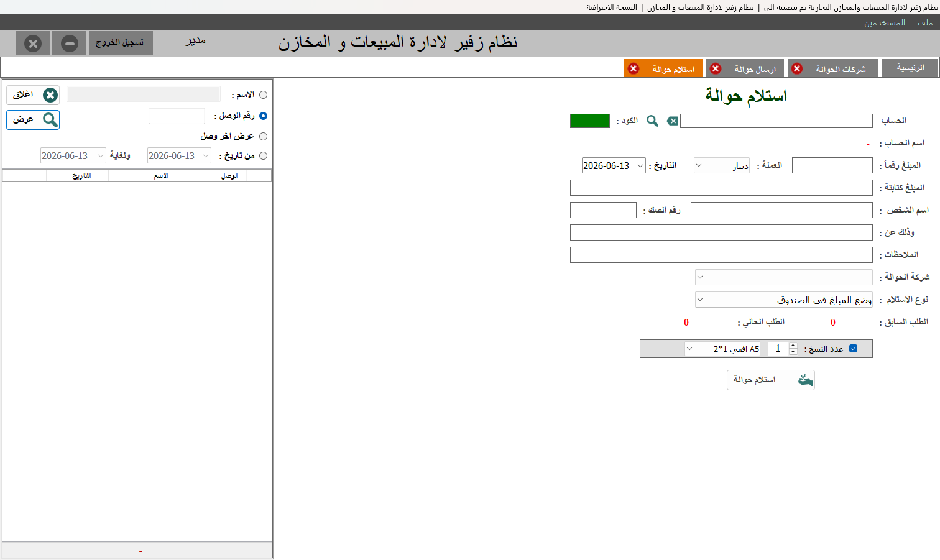Expand the نوع الاستلام dropdown

699,300
